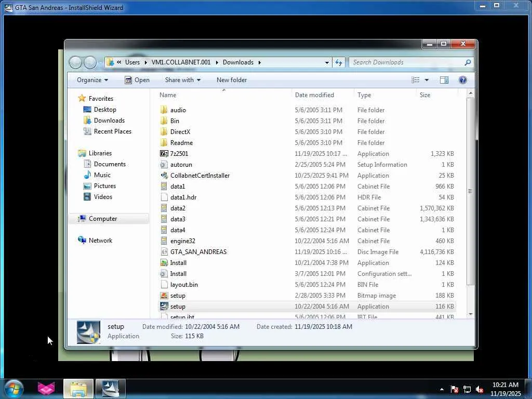Click the audio folder icon
The height and width of the screenshot is (399, 532).
pyautogui.click(x=164, y=110)
